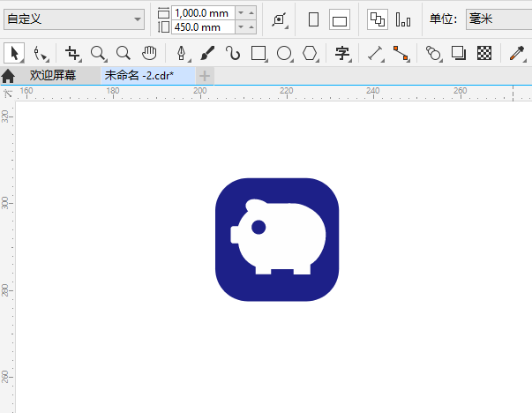Click the page width field 1,000.0 mm
Screen dimensions: 532x413
coord(203,13)
